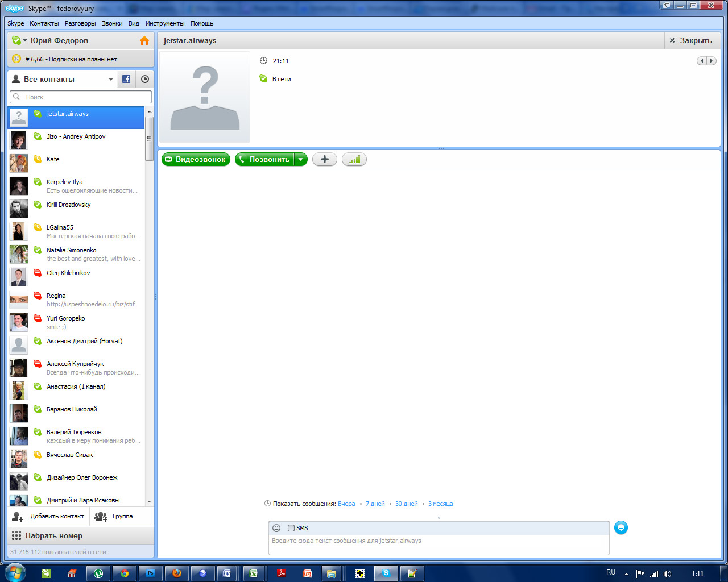Open the Контакты menu
Screen dimensions: 728x582
(44, 23)
